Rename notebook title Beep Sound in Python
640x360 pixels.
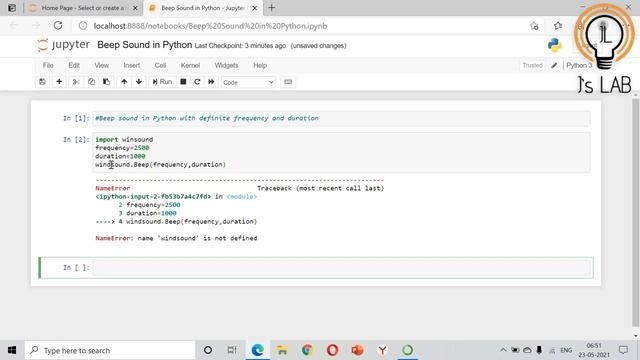coord(144,45)
